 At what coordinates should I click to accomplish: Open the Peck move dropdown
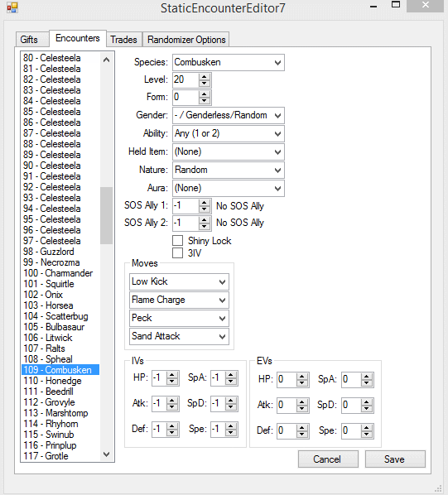click(x=179, y=318)
